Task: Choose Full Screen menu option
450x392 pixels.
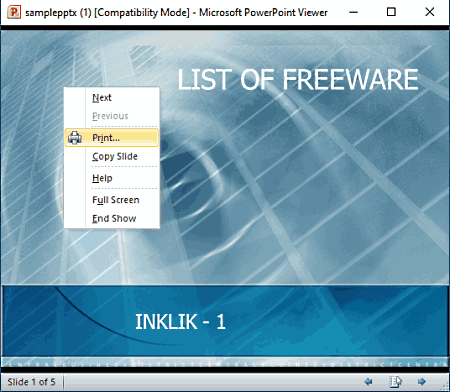Action: [112, 200]
